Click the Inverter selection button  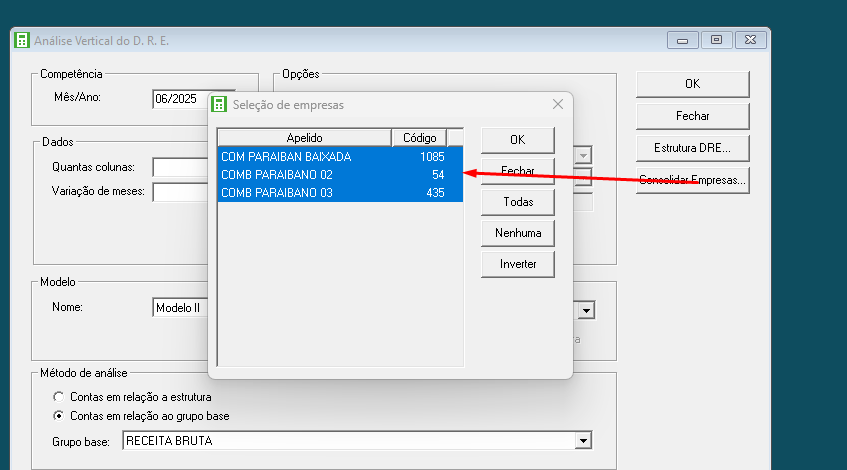tap(517, 264)
